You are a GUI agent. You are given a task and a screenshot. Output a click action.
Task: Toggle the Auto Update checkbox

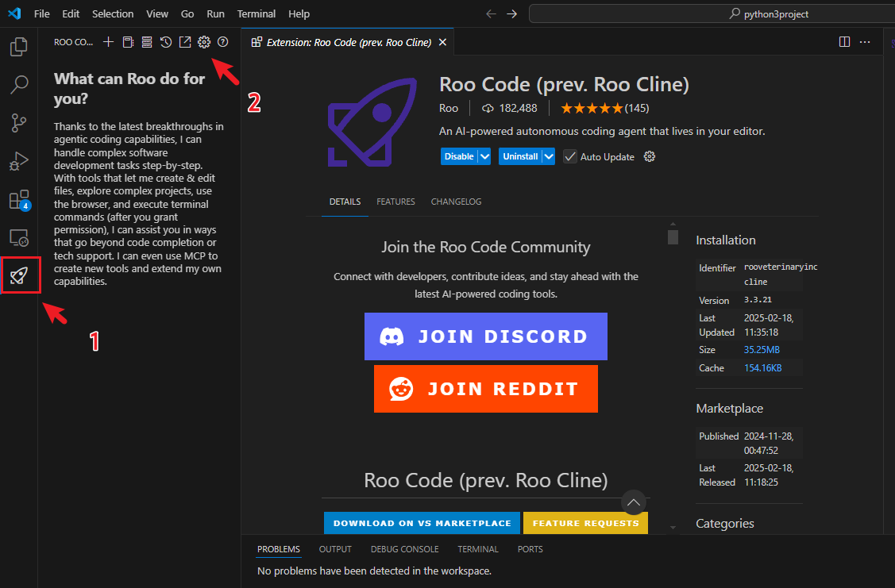(569, 156)
